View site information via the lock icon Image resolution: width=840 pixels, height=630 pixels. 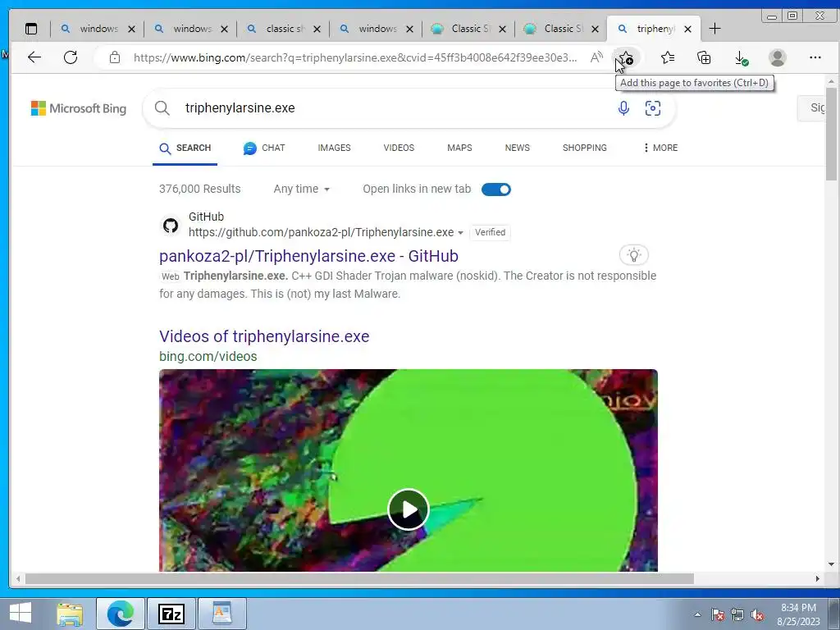pos(115,57)
